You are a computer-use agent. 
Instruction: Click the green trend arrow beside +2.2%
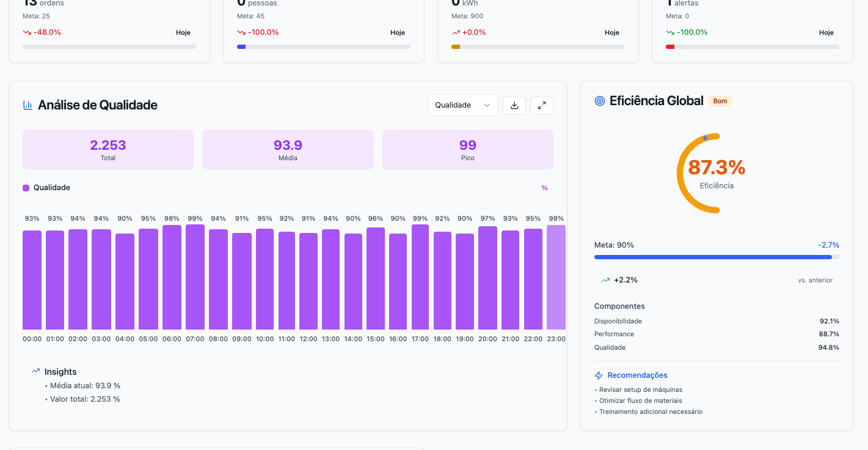(605, 280)
